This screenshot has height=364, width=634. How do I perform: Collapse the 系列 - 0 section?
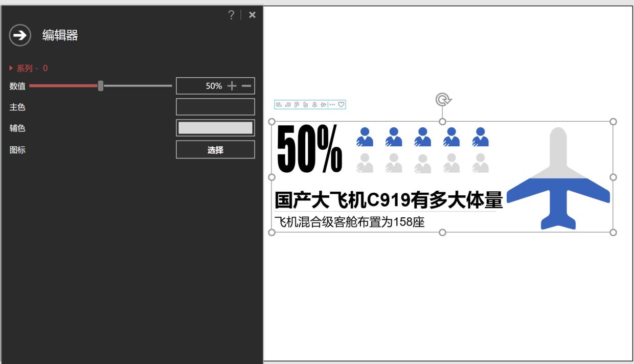coord(29,68)
